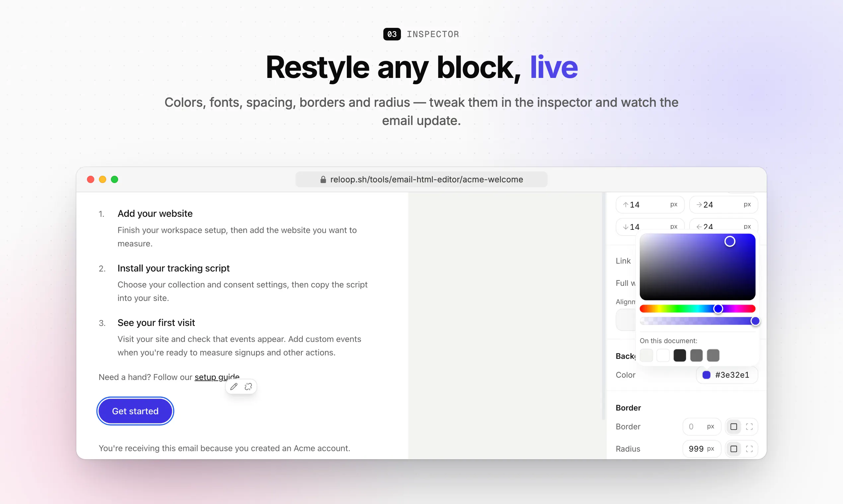Click the 03 INSPECTOR badge
The width and height of the screenshot is (843, 504).
pyautogui.click(x=421, y=34)
